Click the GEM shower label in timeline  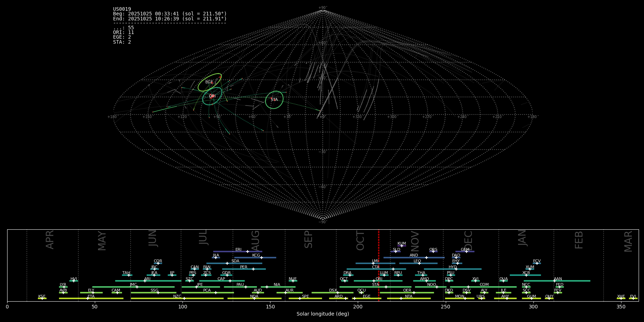tap(465, 250)
